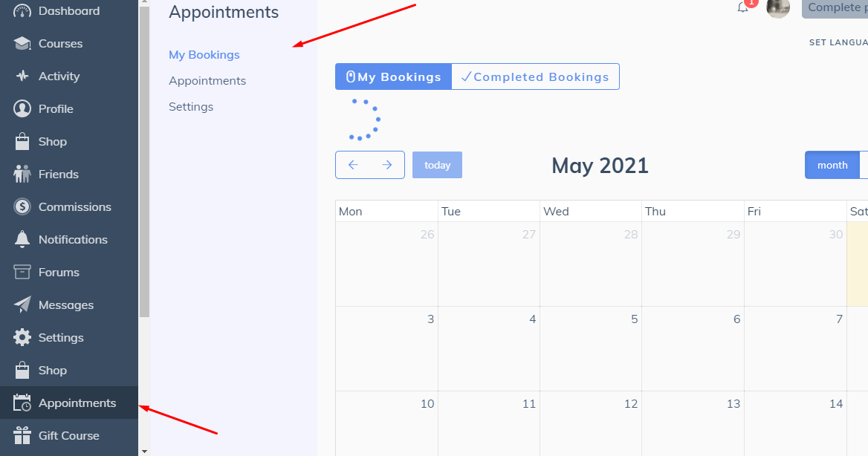
Task: Select the Activity pulse icon
Action: [22, 76]
